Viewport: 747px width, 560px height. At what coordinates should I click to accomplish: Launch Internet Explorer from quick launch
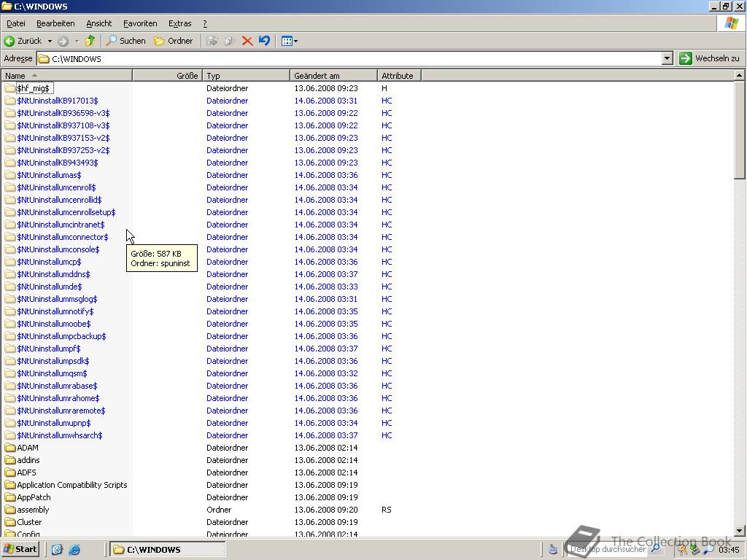pyautogui.click(x=74, y=550)
